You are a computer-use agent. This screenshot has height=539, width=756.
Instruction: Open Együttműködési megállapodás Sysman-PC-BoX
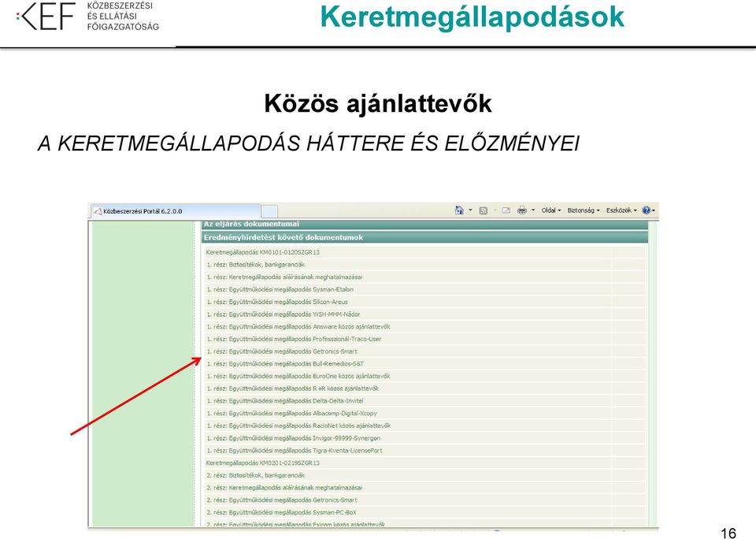[282, 512]
